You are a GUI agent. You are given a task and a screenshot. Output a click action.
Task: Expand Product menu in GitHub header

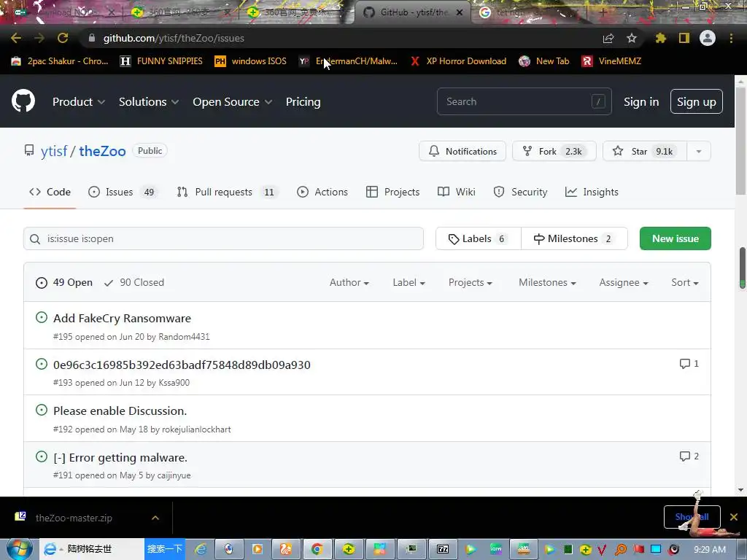(79, 101)
